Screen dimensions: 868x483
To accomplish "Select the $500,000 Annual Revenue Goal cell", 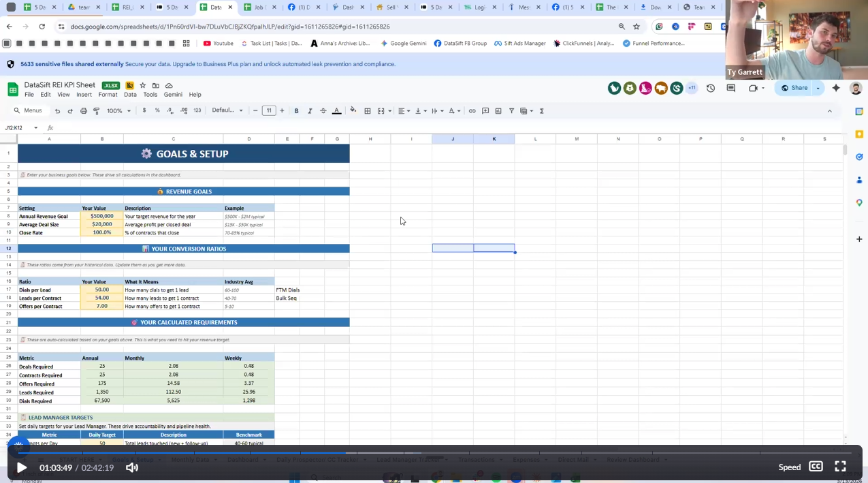I will pos(102,216).
